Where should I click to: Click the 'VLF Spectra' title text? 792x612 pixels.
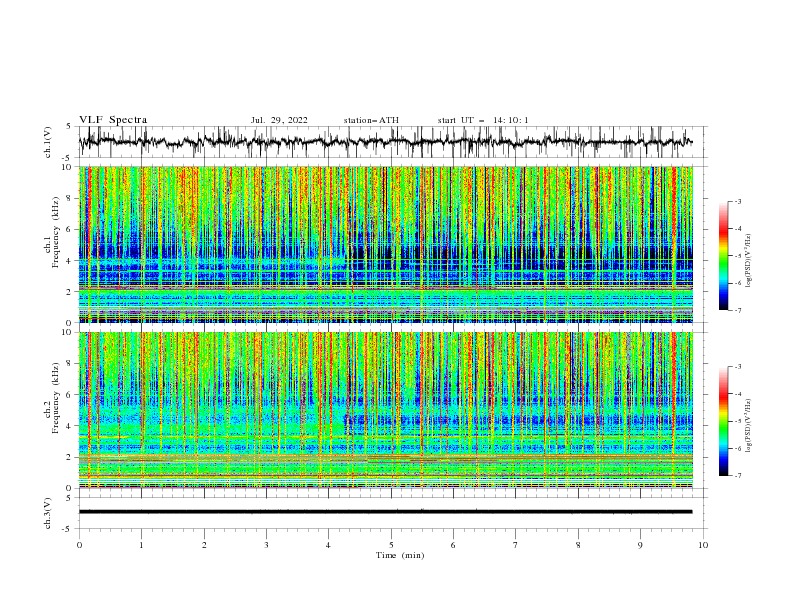pos(113,120)
